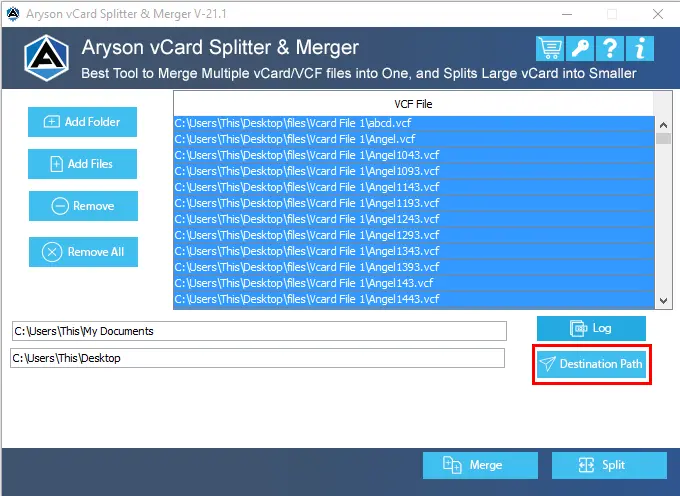680x496 pixels.
Task: Click the title bar app icon
Action: [x=13, y=14]
